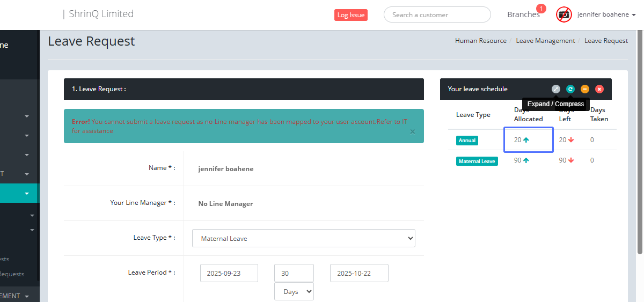Expand the highlighted teal sidebar menu
This screenshot has width=644, height=302.
[26, 193]
